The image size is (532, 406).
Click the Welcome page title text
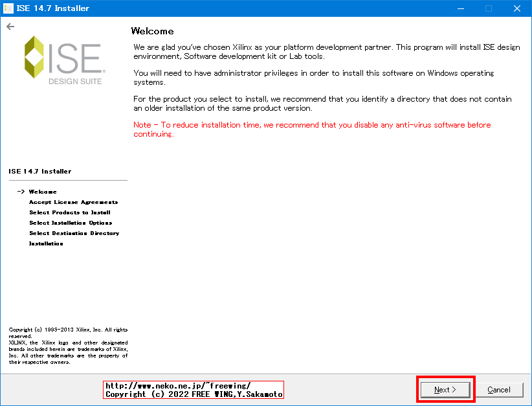coord(153,30)
